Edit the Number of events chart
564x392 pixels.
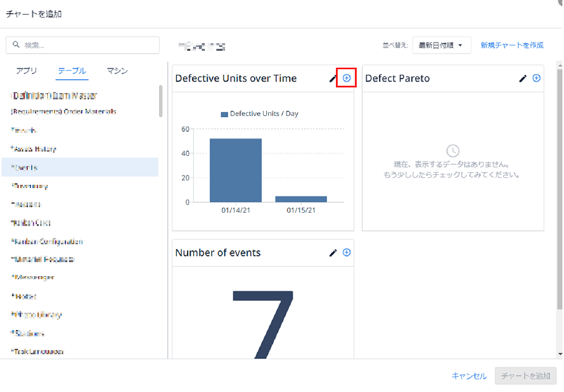tap(333, 253)
